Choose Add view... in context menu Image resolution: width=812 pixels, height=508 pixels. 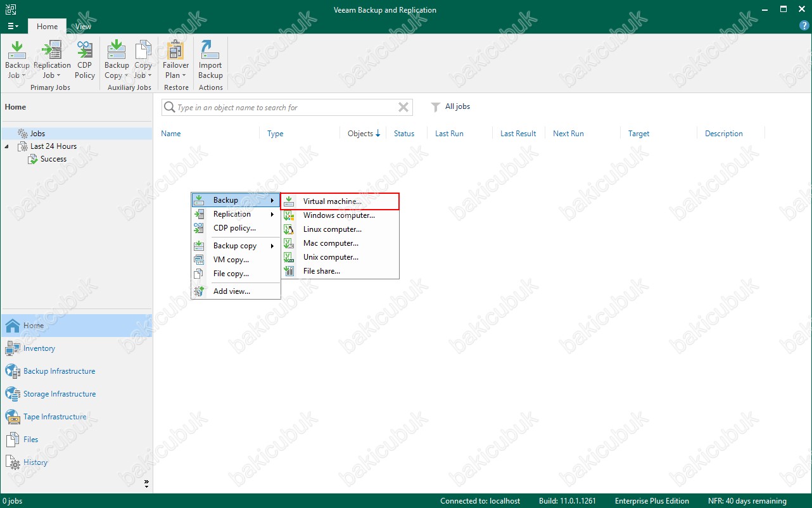pos(236,291)
